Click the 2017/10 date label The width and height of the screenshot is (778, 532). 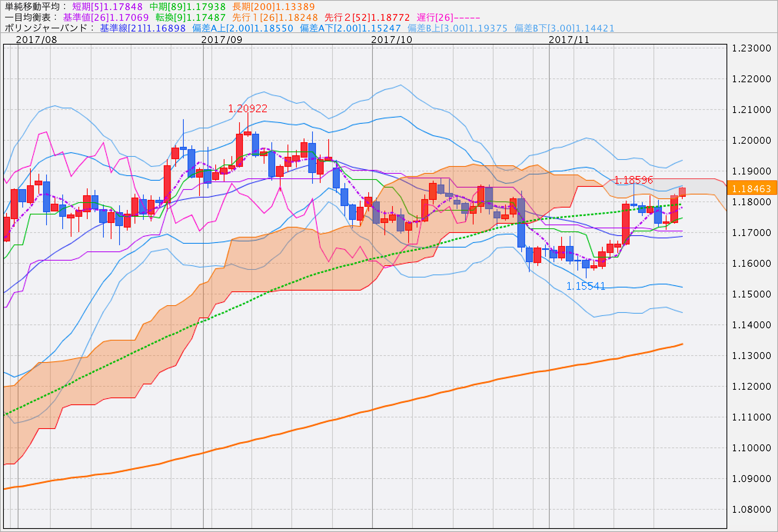coord(392,40)
